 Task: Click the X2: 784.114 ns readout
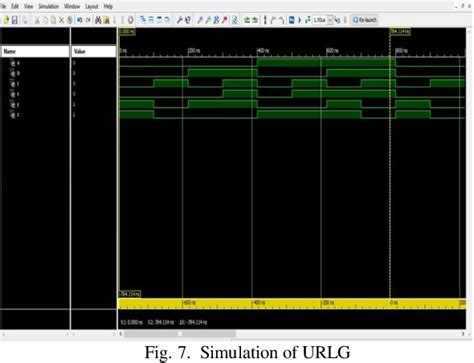click(x=161, y=322)
